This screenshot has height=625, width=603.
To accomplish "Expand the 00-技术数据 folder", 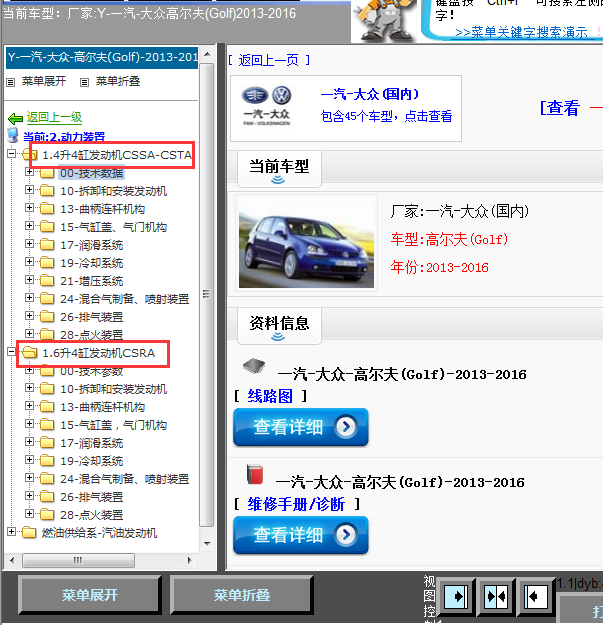I will pyautogui.click(x=29, y=172).
